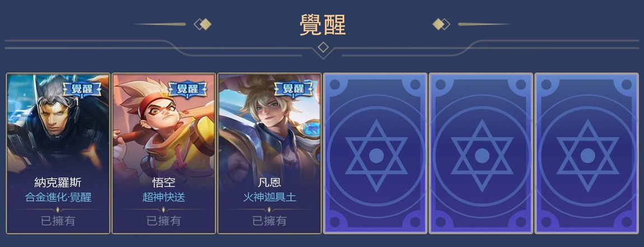Click the small diamond below the 覺醒 heading
Image resolution: width=644 pixels, height=247 pixels.
tap(323, 47)
